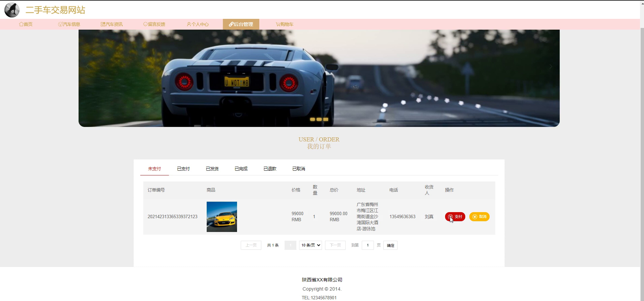The height and width of the screenshot is (301, 644).
Task: Click the 总价 column header
Action: [x=334, y=190]
